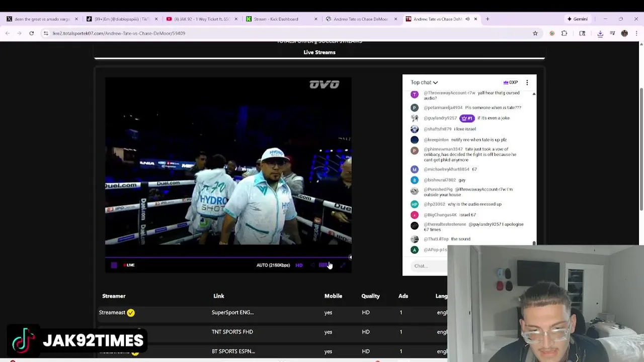The height and width of the screenshot is (362, 644).
Task: Click the address bar URL
Action: point(119,33)
